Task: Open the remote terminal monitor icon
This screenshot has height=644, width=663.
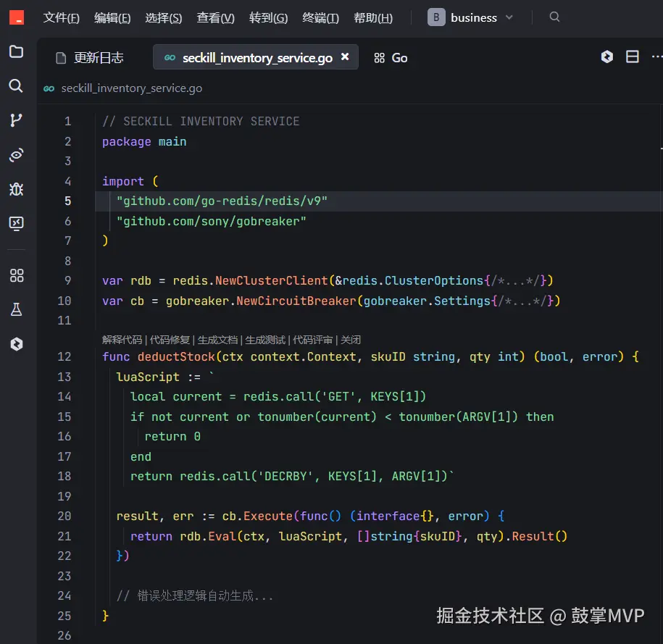Action: coord(16,223)
